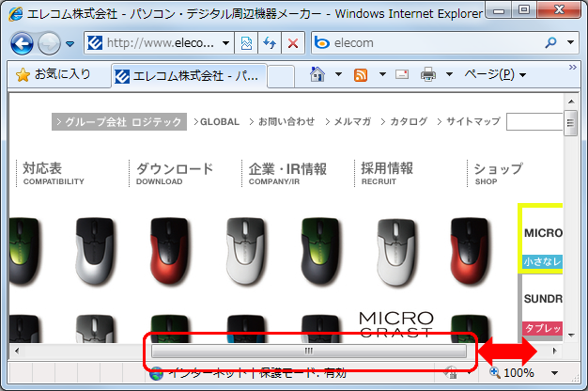Click the vertical scrollbar thumb
The width and height of the screenshot is (588, 391).
point(571,123)
